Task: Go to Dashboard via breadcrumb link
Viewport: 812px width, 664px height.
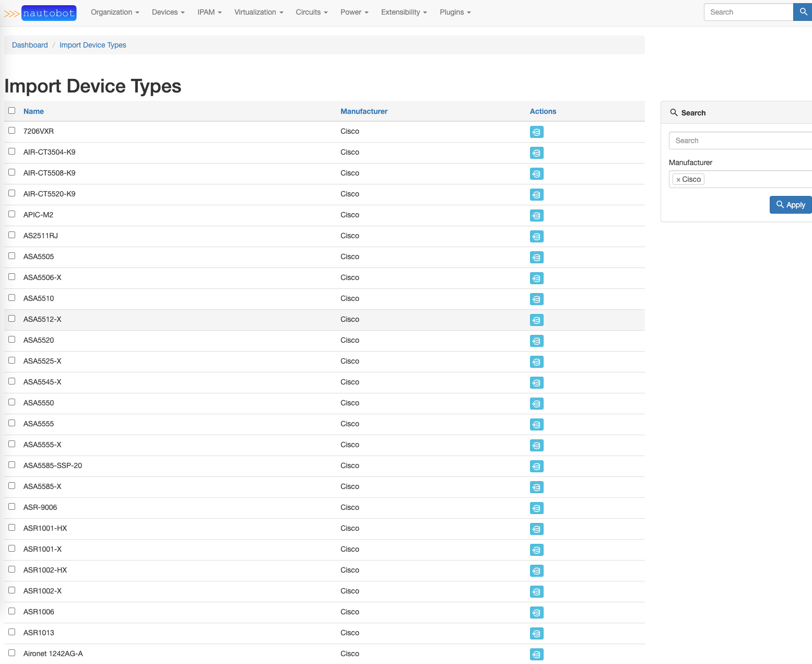Action: coord(30,45)
